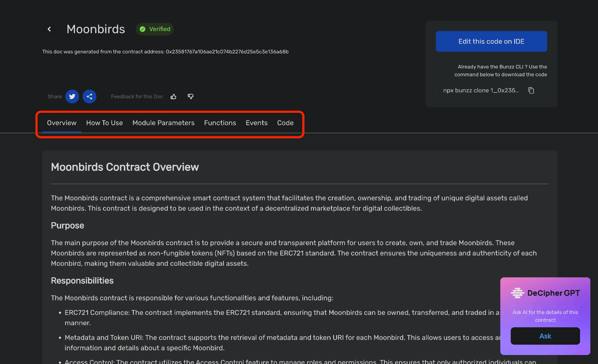Viewport: 598px width, 364px height.
Task: Open the How To Use tab
Action: pyautogui.click(x=105, y=123)
